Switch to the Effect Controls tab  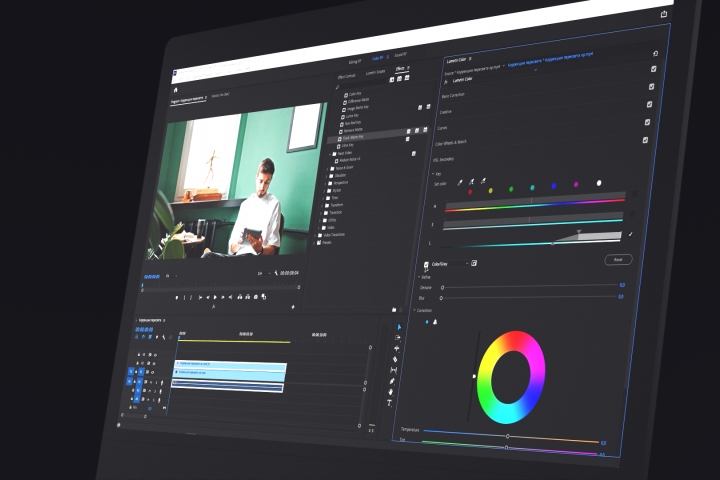point(347,76)
